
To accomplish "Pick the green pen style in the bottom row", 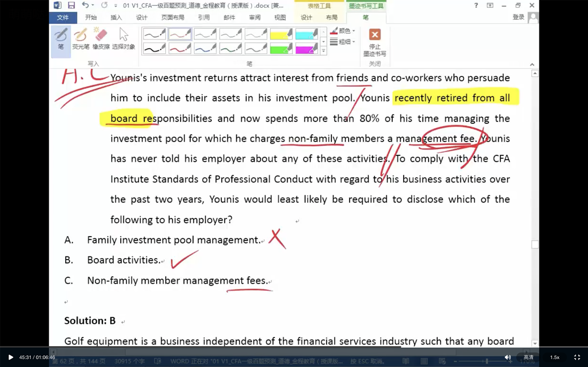I will click(230, 49).
